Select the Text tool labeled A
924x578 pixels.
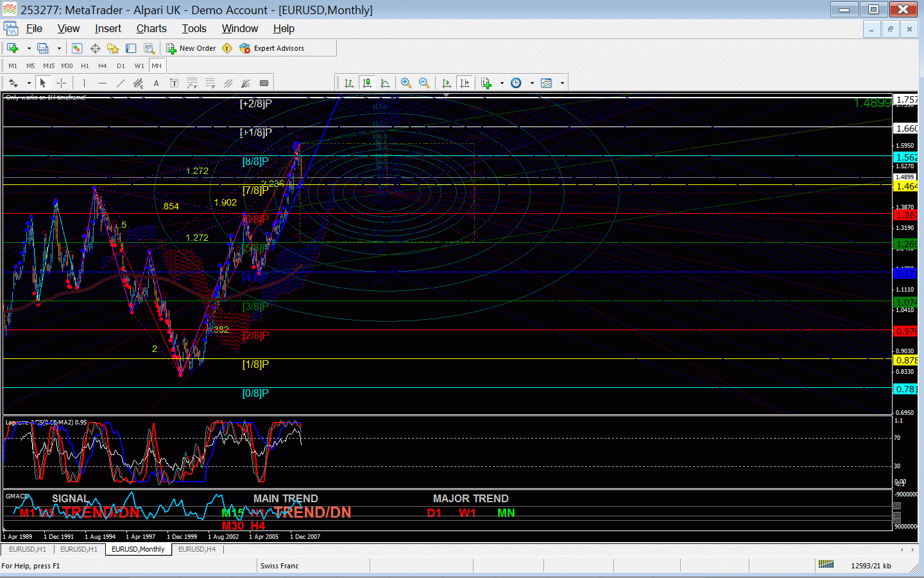coord(156,83)
